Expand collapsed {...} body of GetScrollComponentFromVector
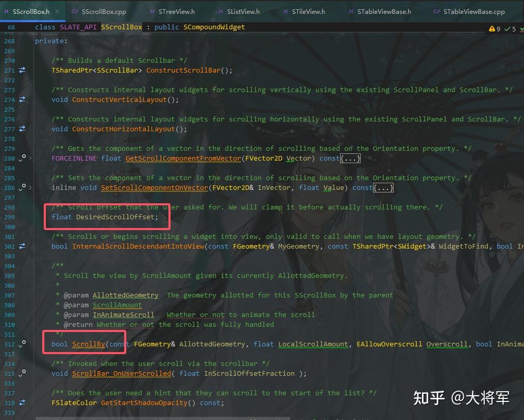 click(x=351, y=158)
